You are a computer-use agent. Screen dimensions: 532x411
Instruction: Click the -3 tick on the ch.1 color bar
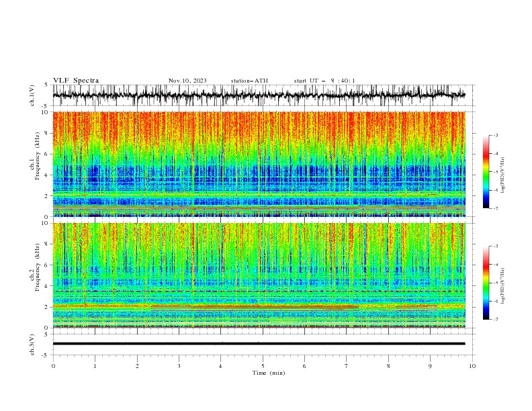pos(495,135)
